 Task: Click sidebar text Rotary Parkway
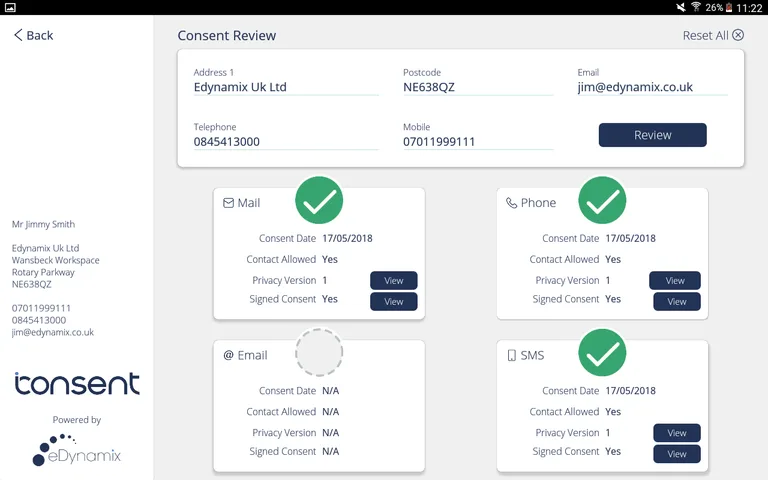click(43, 272)
